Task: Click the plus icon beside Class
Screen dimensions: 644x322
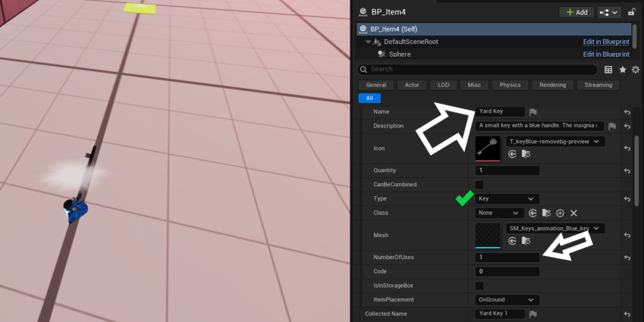Action: click(x=560, y=213)
